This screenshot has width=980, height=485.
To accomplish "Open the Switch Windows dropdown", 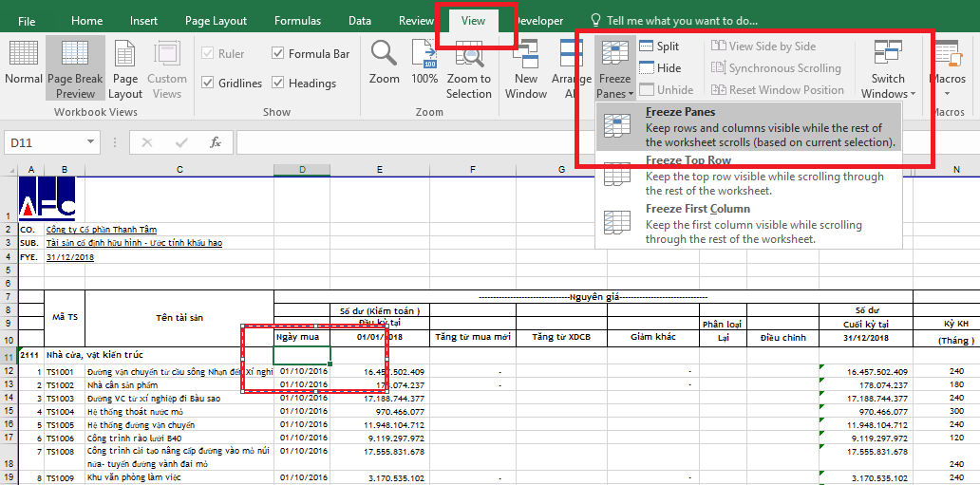I will 888,68.
